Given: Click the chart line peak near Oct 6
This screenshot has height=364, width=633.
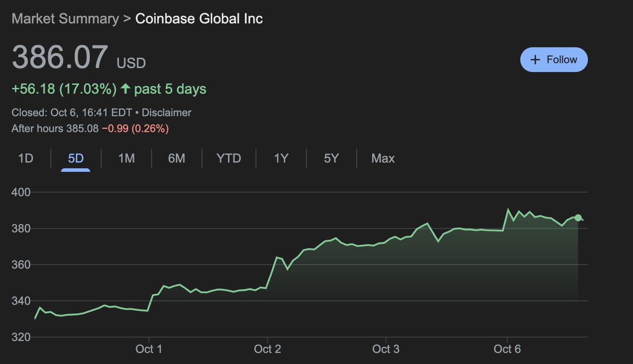Looking at the screenshot, I should 508,208.
